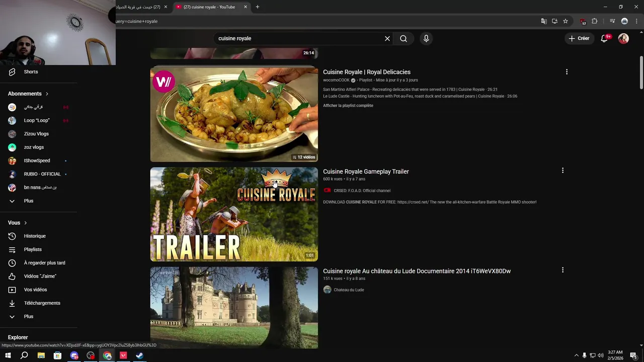Open the YouTube account avatar menu
Viewport: 644px width, 362px height.
tap(623, 39)
